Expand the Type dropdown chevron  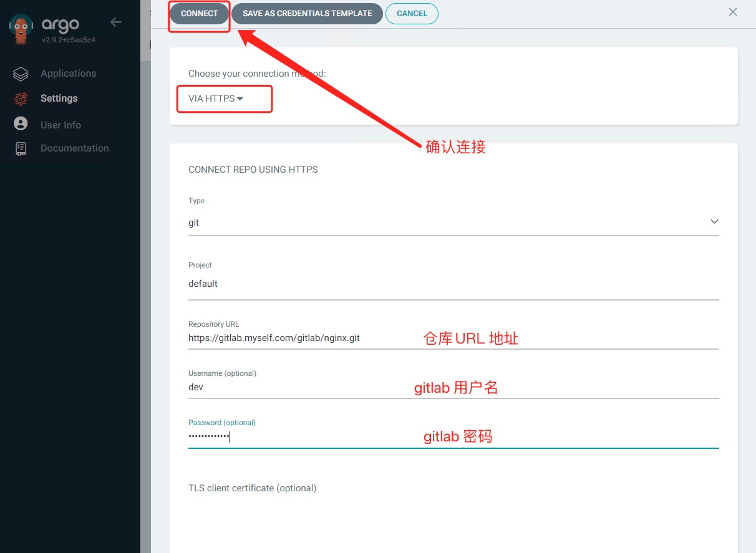(714, 222)
